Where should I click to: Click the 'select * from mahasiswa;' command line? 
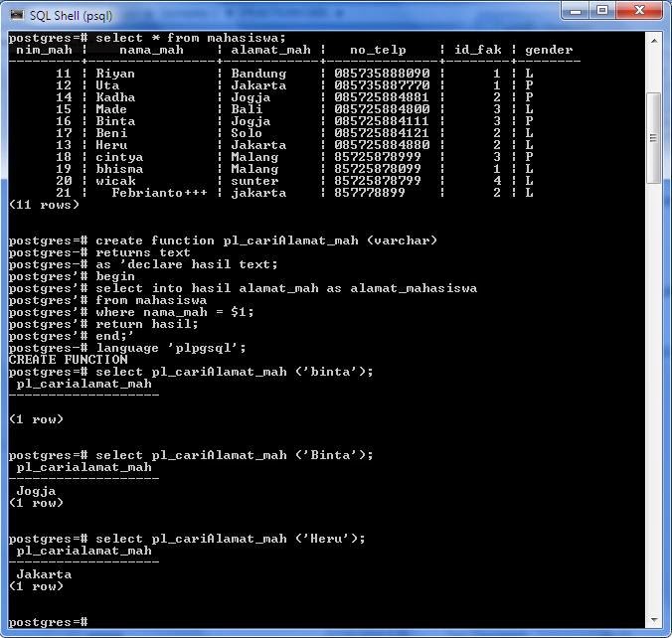[147, 38]
